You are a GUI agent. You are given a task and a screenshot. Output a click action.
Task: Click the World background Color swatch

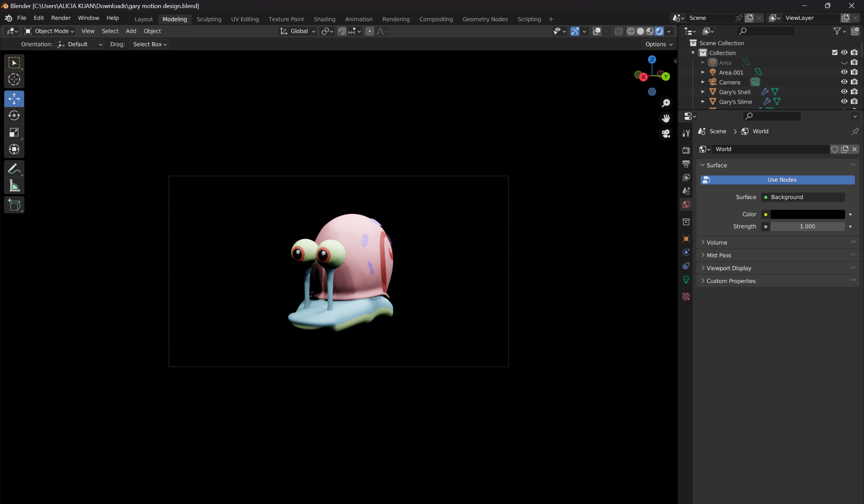point(807,215)
